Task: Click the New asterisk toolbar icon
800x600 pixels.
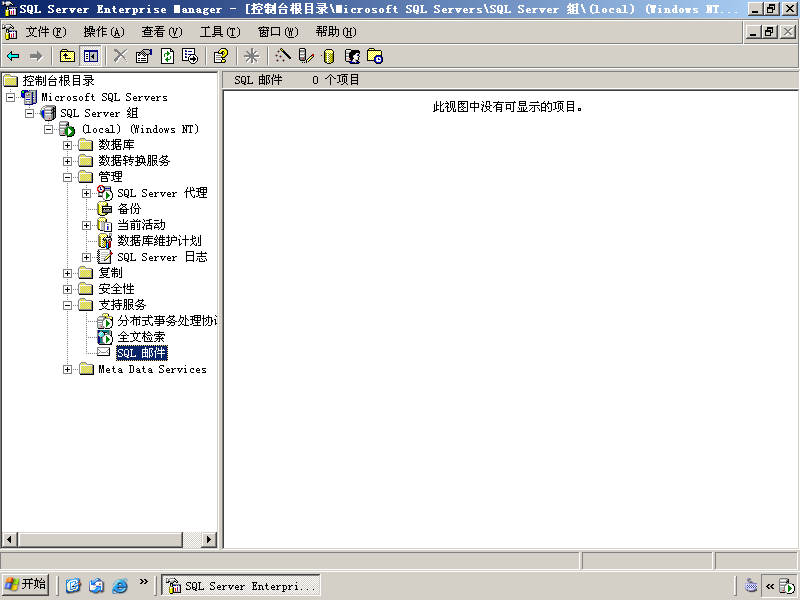Action: pyautogui.click(x=252, y=56)
